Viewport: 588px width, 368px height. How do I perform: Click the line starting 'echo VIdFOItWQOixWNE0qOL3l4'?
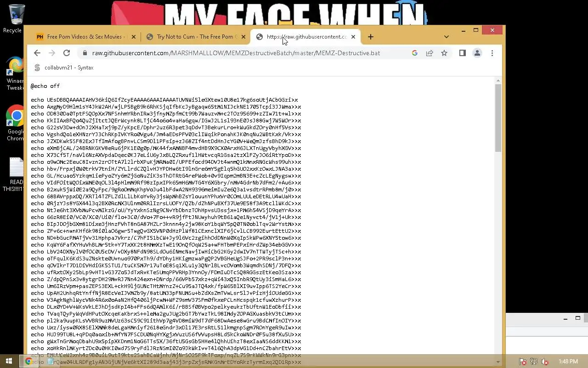click(x=166, y=183)
